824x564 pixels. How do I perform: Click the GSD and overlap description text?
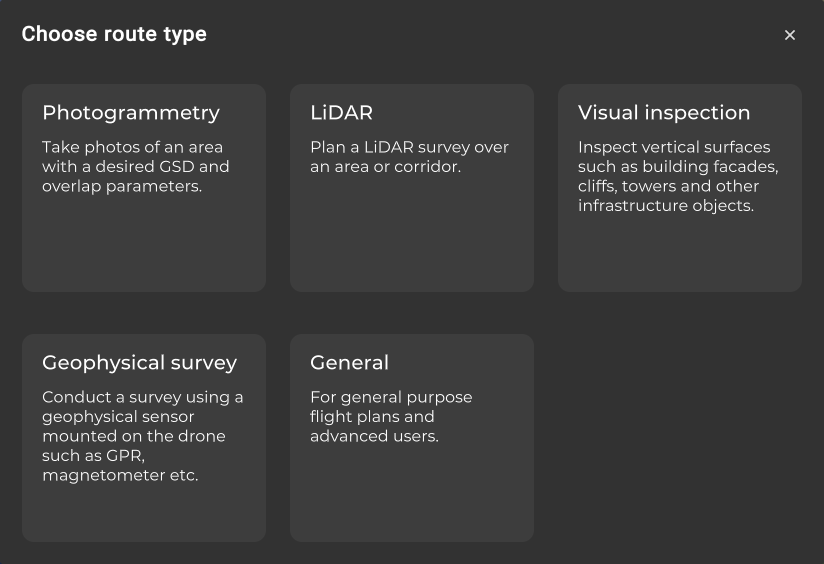136,166
